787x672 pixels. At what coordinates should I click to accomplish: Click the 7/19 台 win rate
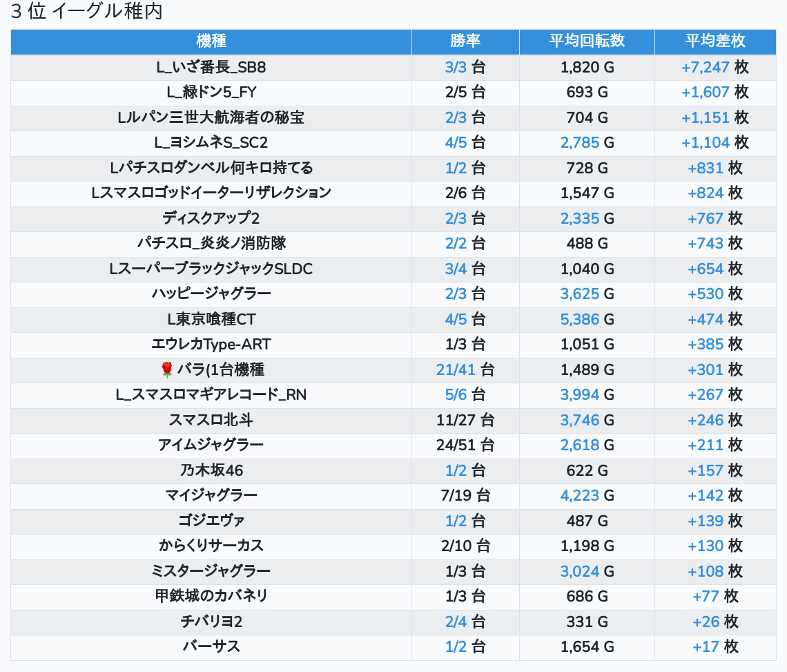tap(465, 496)
